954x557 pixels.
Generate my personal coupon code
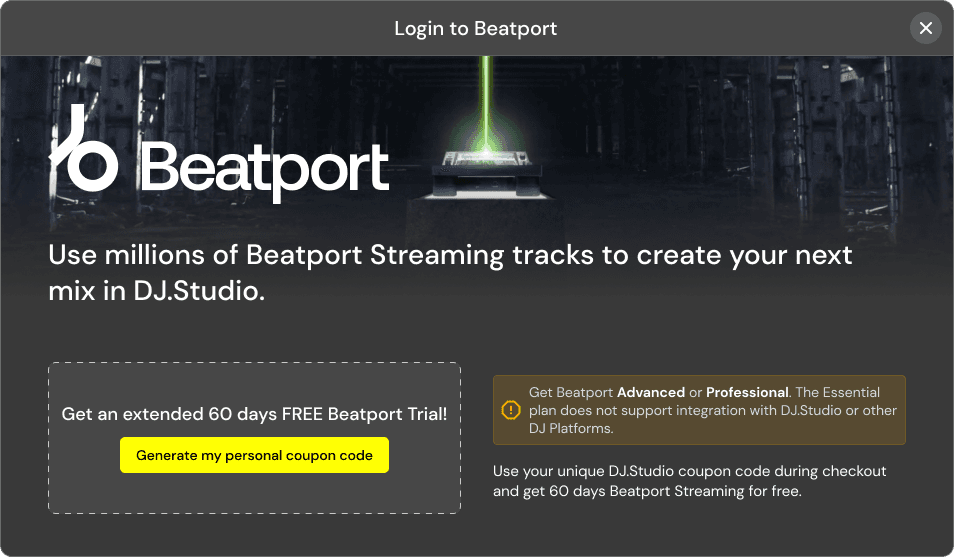point(254,455)
